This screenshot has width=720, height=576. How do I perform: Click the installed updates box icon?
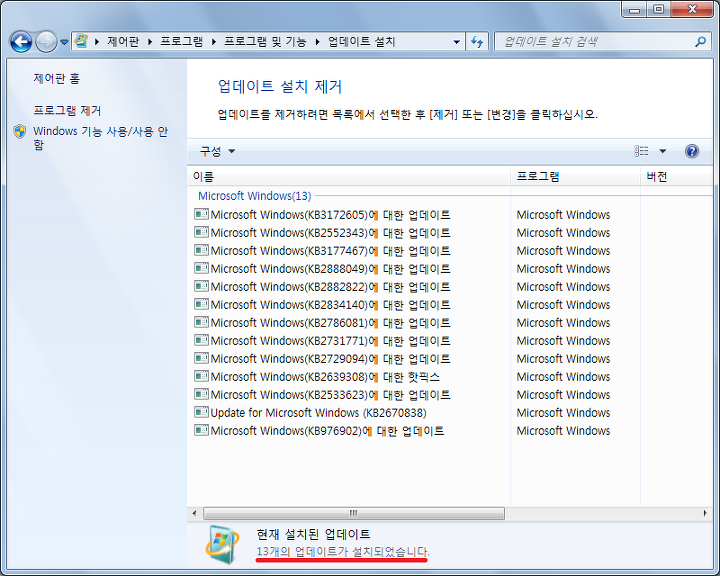coord(222,545)
